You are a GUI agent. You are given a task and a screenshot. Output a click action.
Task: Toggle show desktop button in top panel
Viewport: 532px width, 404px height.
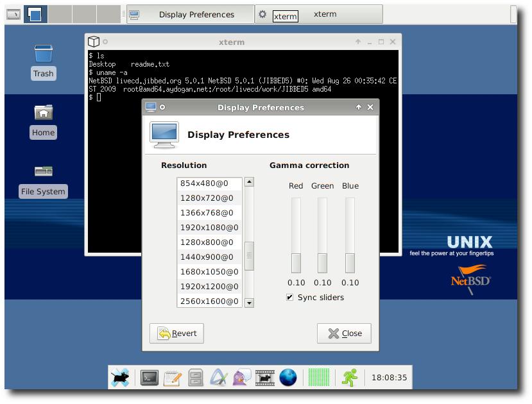(x=13, y=14)
